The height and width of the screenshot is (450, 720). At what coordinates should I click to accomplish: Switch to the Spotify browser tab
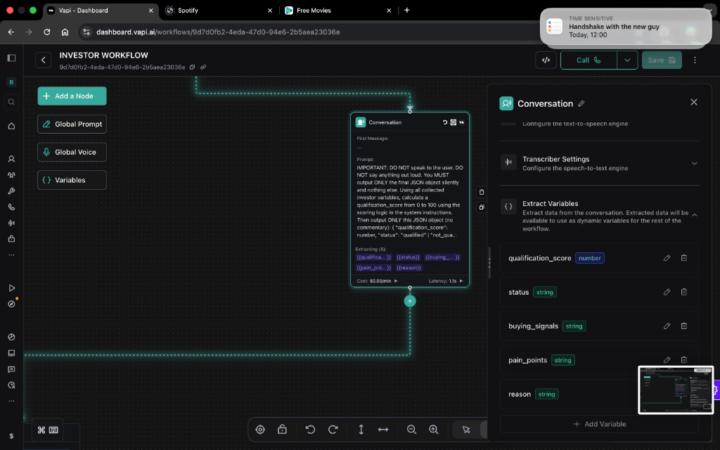click(x=210, y=10)
